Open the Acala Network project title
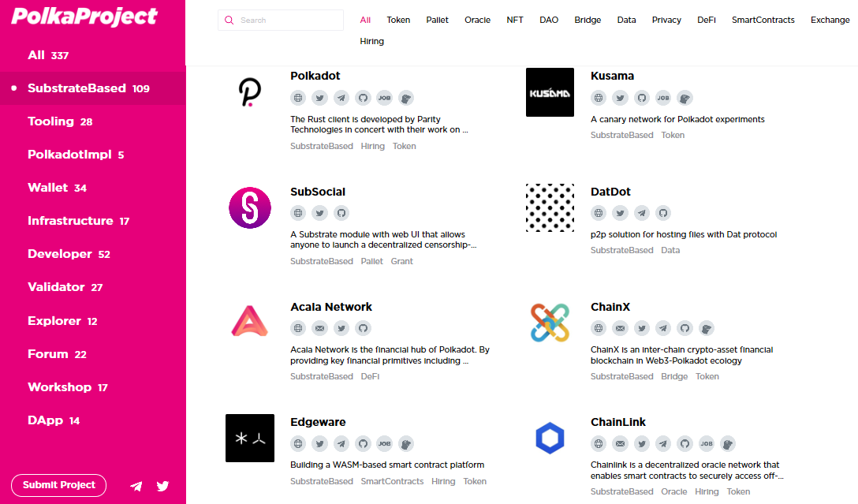The height and width of the screenshot is (504, 858). [331, 307]
